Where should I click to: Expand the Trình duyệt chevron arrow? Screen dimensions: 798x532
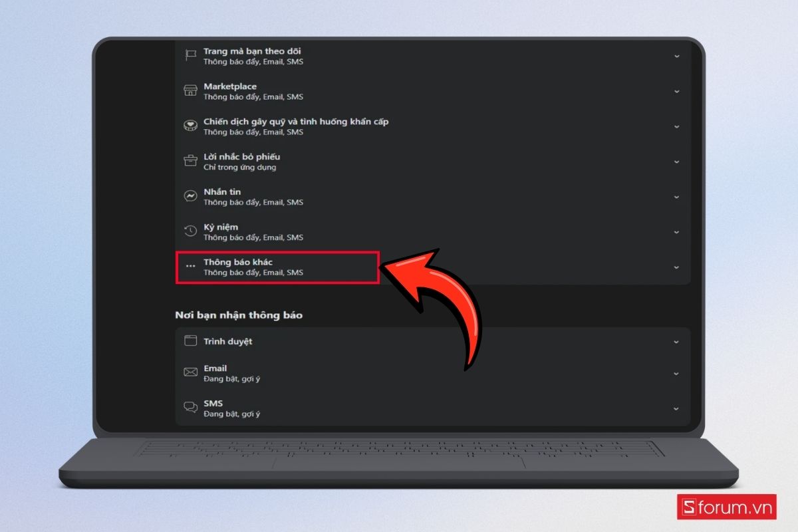coord(676,341)
